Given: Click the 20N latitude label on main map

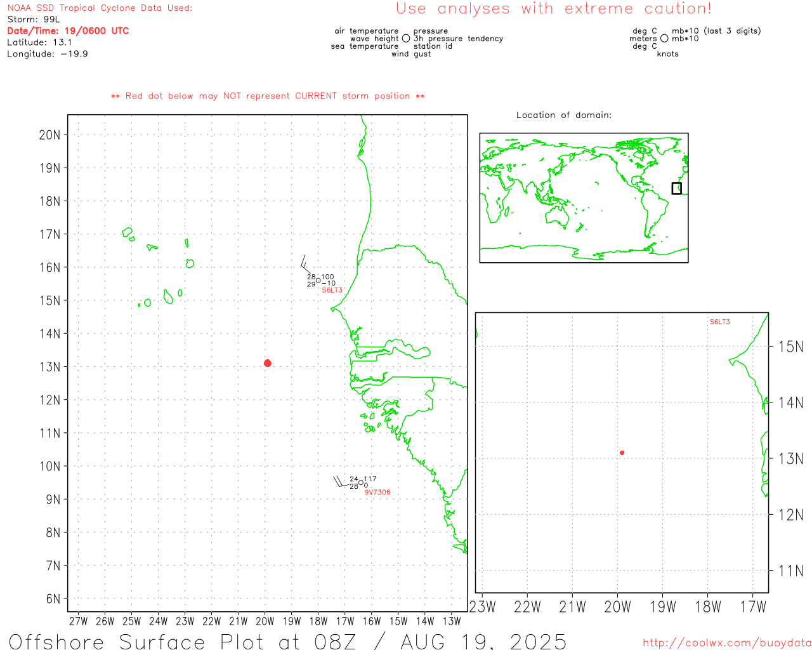Looking at the screenshot, I should 49,135.
